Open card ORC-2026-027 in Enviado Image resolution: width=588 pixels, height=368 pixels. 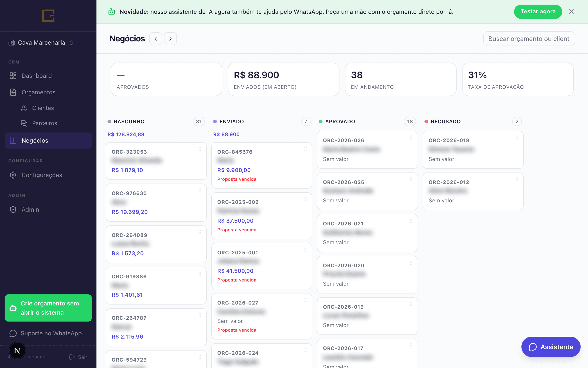262,316
